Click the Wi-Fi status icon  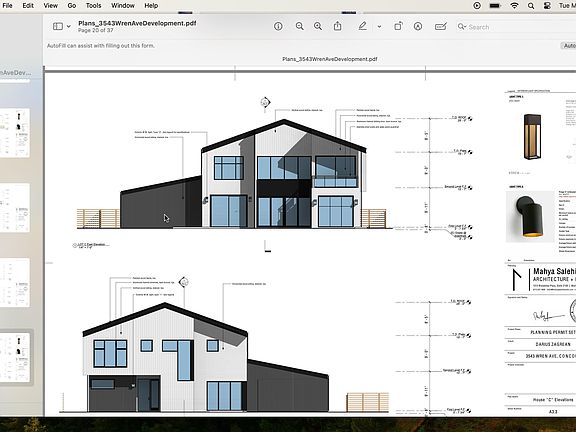click(514, 6)
